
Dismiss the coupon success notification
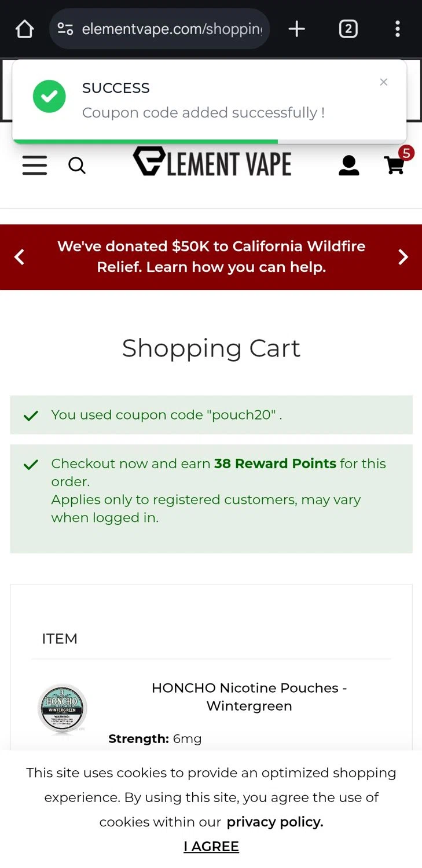383,82
